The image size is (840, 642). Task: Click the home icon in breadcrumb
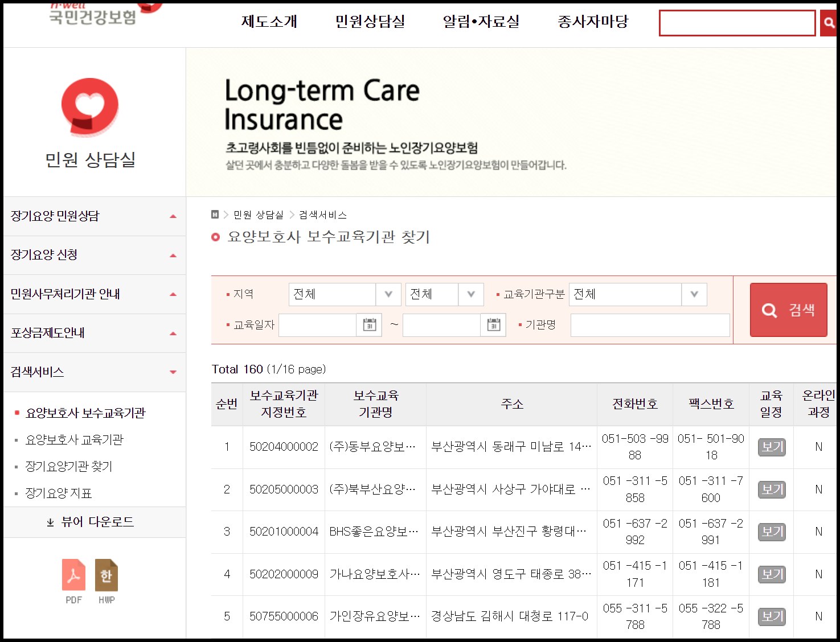coord(215,215)
